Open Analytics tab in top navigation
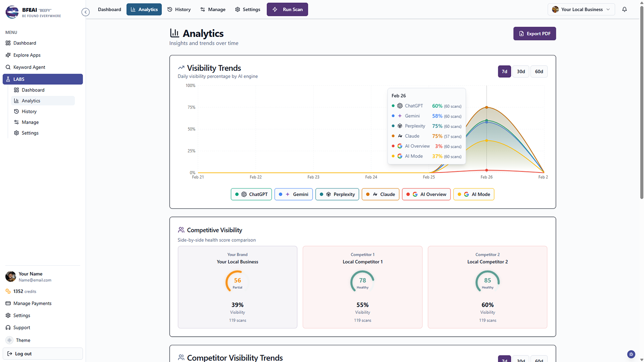Screen dimensions: 644x362 [x=144, y=9]
